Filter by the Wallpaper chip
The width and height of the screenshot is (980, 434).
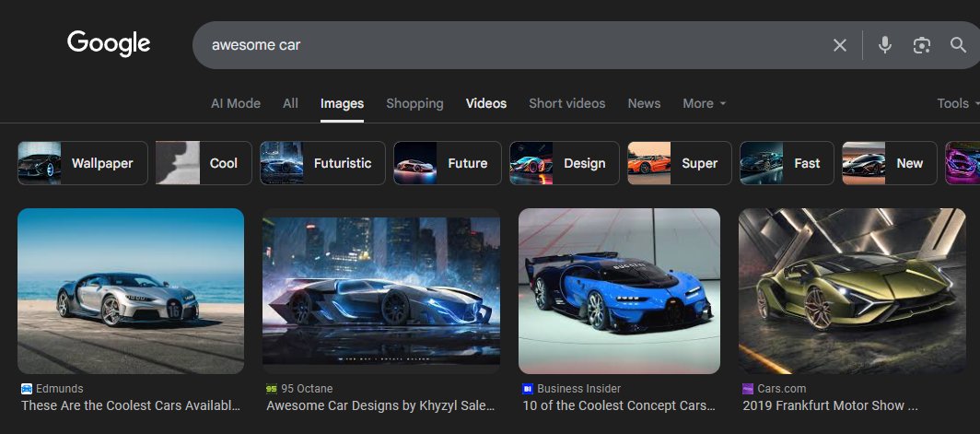pos(83,163)
